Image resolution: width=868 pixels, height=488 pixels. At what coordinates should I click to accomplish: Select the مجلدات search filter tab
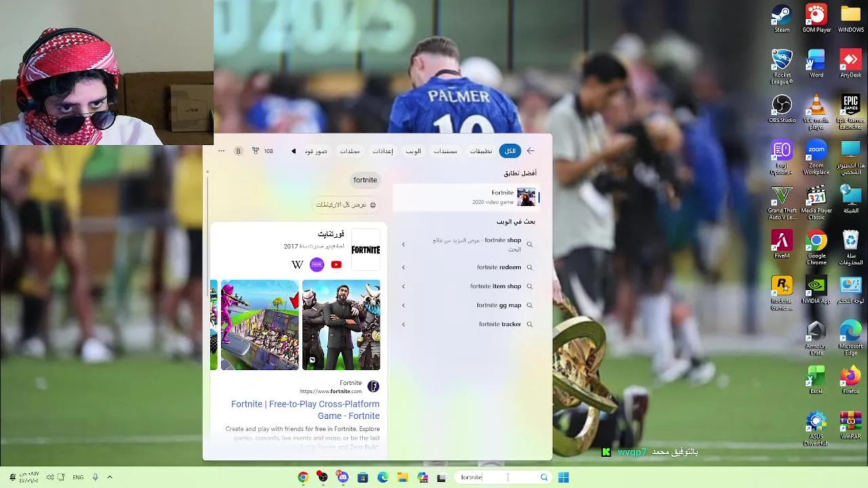point(350,151)
